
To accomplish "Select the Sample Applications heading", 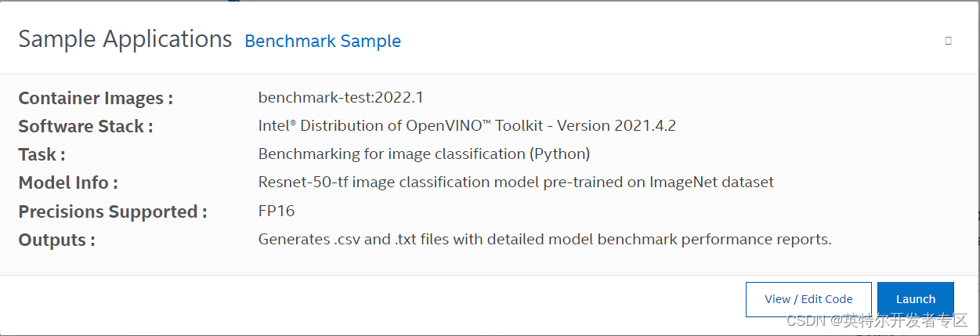I will coord(125,39).
